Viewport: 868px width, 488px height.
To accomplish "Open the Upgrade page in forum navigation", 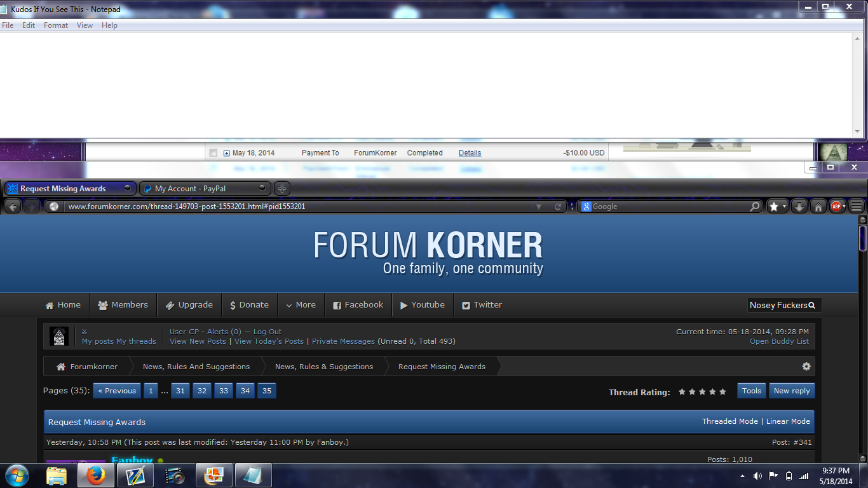I will pyautogui.click(x=189, y=305).
